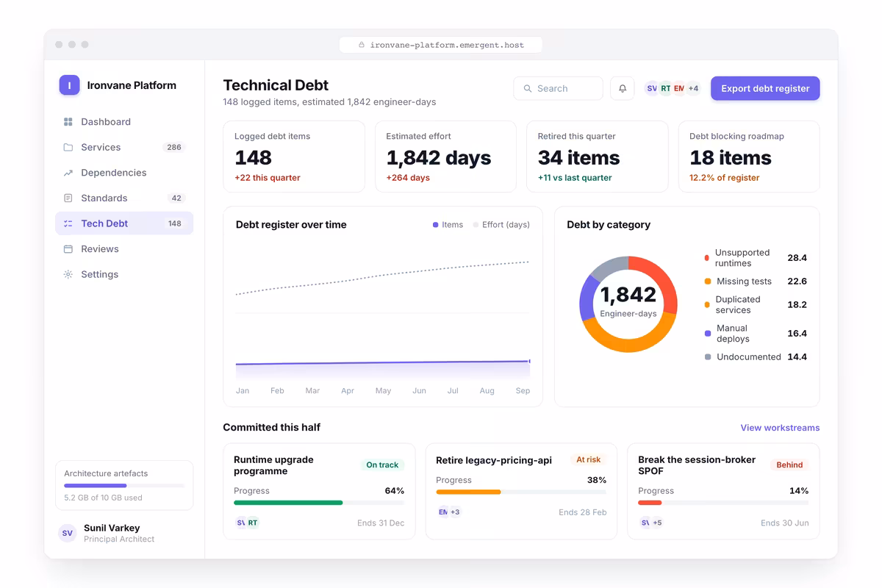Click the Tech Debt checklist icon
The image size is (882, 588).
coord(68,223)
